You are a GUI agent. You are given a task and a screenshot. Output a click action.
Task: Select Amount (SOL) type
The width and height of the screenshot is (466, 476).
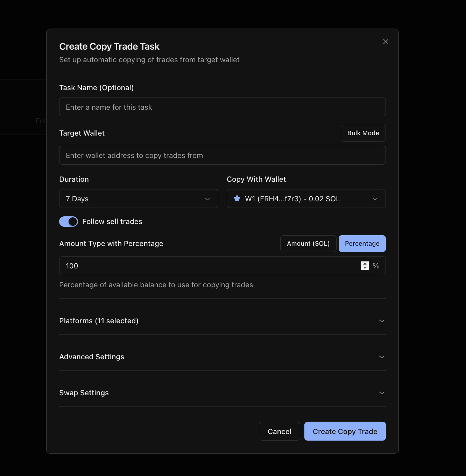point(308,244)
